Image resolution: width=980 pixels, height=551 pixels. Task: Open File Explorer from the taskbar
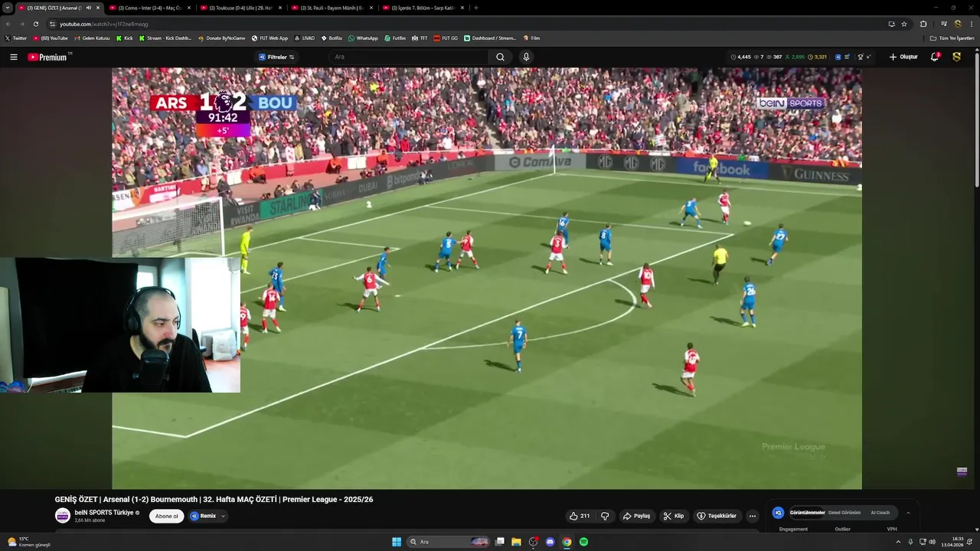coord(516,542)
